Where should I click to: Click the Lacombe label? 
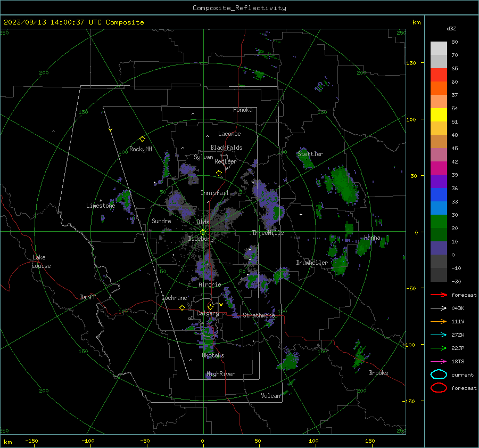[229, 134]
